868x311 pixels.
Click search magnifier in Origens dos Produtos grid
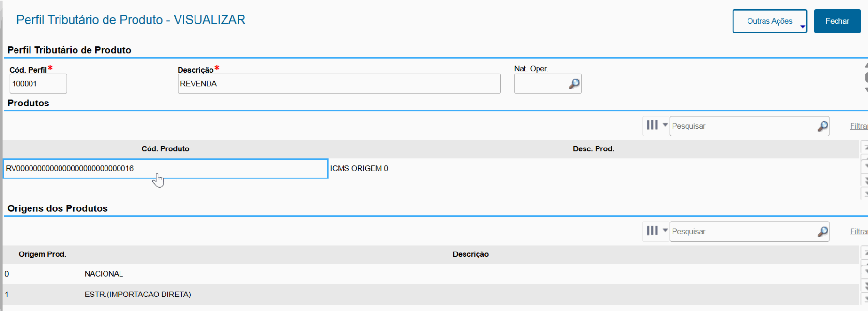(x=823, y=232)
